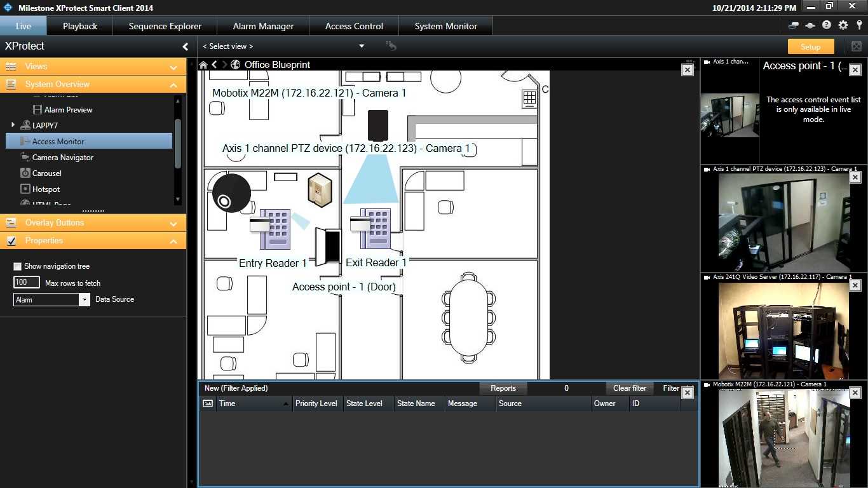This screenshot has width=868, height=488.
Task: Open the Access Control tab
Action: coord(354,26)
